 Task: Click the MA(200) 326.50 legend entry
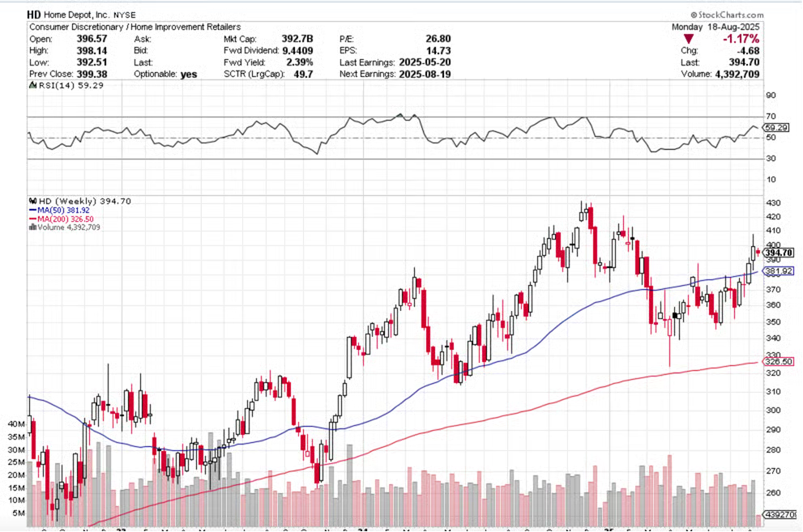click(x=62, y=219)
